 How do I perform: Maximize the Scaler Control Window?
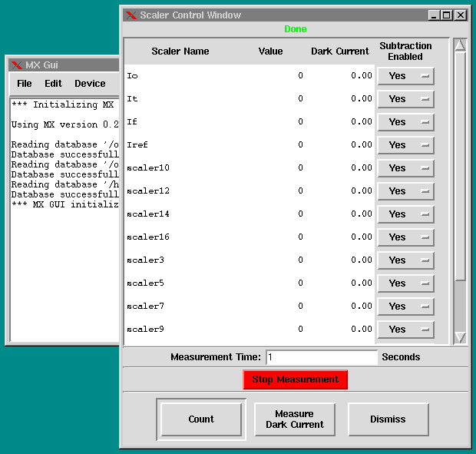pyautogui.click(x=447, y=15)
